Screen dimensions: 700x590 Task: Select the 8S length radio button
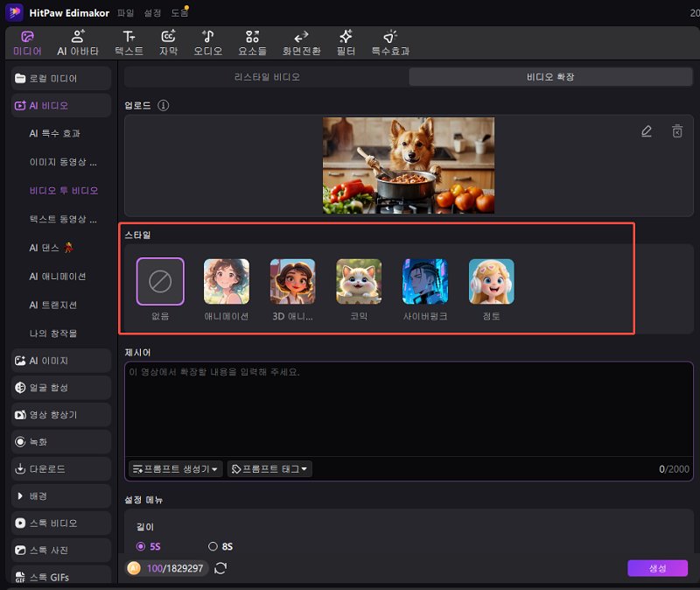coord(213,546)
